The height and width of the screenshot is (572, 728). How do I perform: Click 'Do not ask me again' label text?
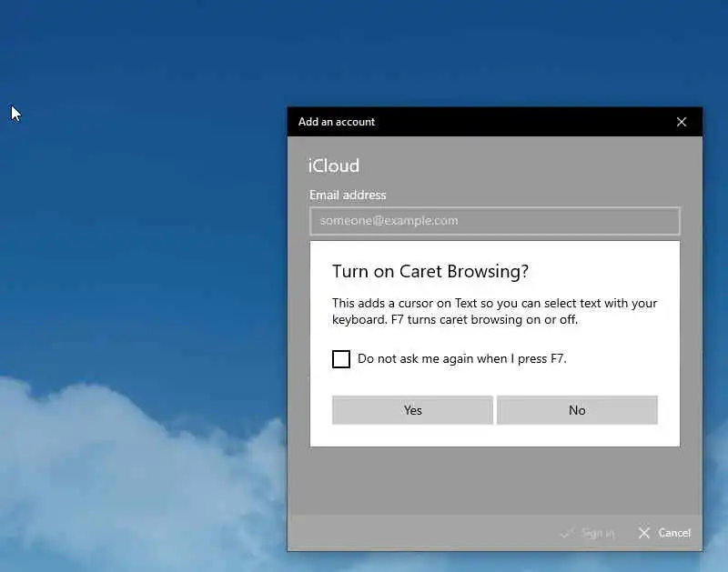462,358
